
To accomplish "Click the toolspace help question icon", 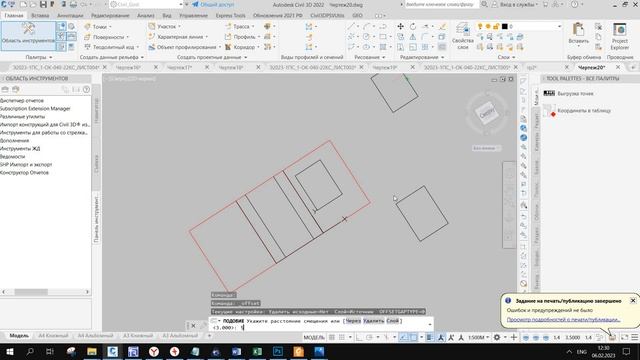I will click(86, 89).
